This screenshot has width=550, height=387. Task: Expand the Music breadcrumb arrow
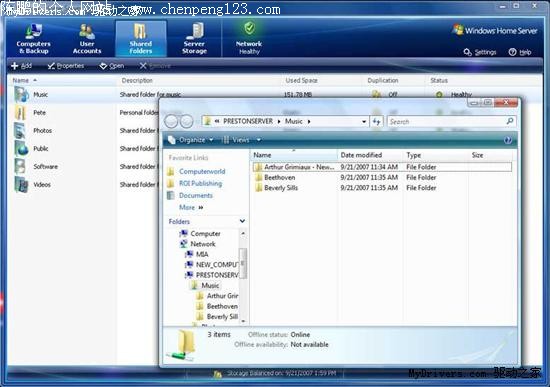[x=309, y=121]
